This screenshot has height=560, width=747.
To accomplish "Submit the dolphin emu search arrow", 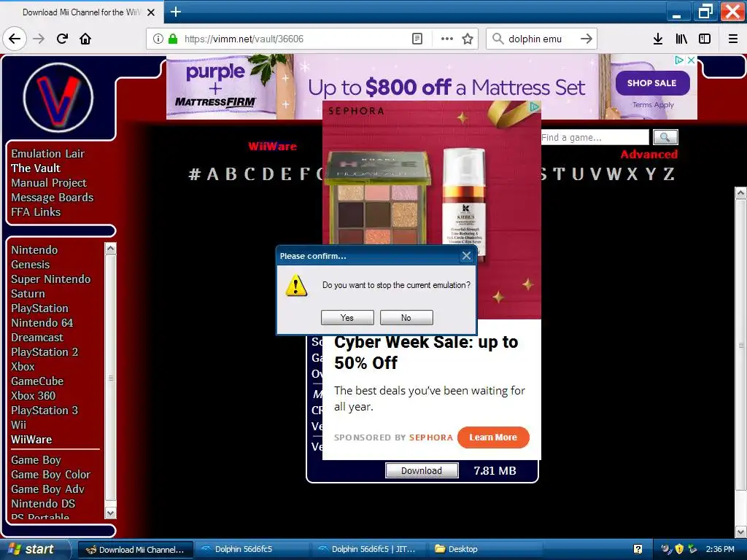I will click(587, 39).
